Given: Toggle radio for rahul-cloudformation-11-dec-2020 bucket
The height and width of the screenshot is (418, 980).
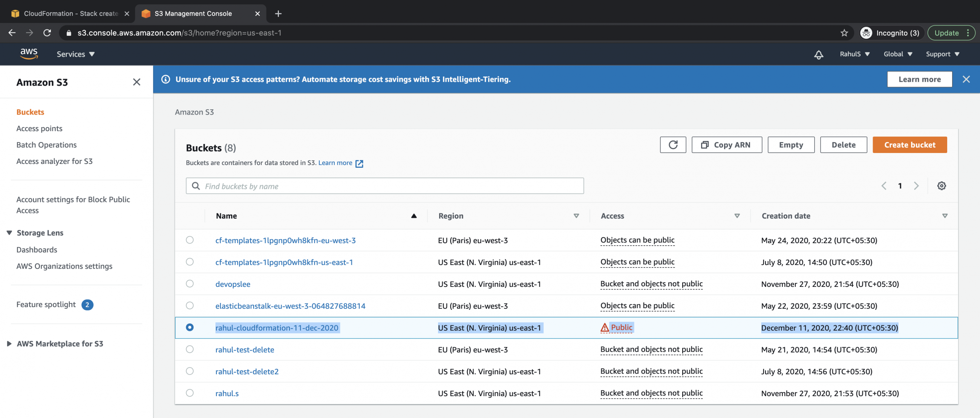Looking at the screenshot, I should point(190,328).
